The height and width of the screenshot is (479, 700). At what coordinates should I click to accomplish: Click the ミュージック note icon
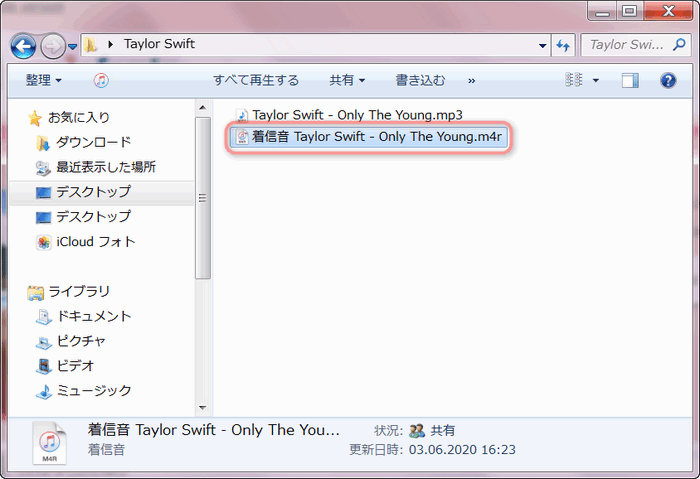[43, 392]
